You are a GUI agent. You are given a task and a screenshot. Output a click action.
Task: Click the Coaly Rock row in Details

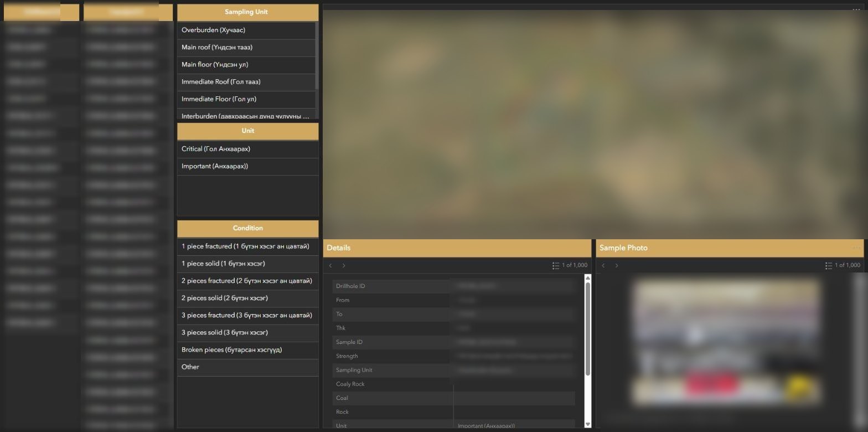[454, 384]
